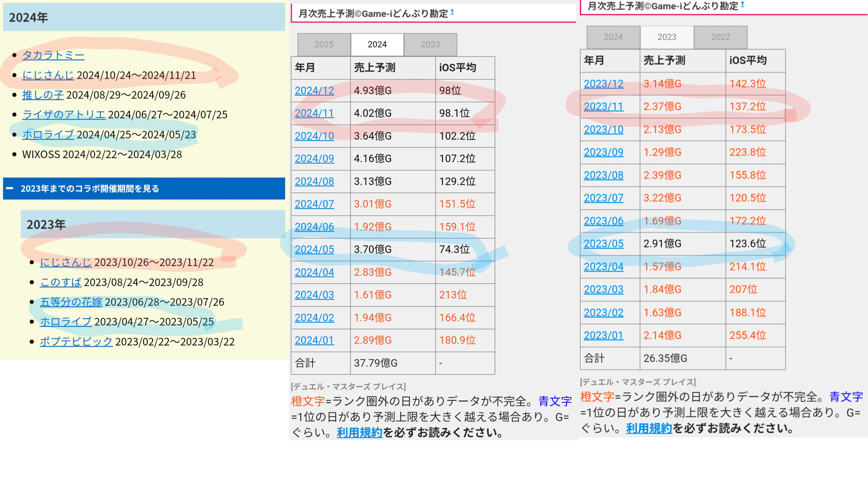
Task: Click the WIXOSS 2024/02/22～2024/03/28 list entry
Action: click(102, 154)
